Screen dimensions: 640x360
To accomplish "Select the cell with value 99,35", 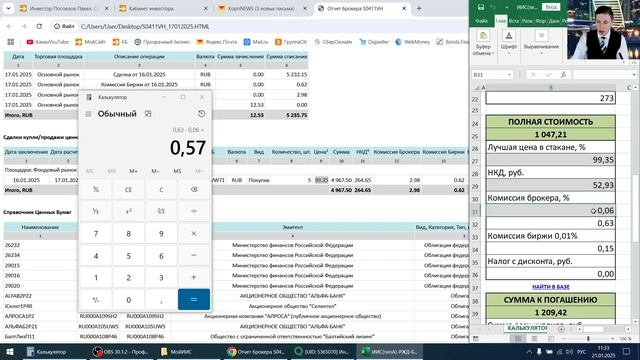I will (x=551, y=160).
